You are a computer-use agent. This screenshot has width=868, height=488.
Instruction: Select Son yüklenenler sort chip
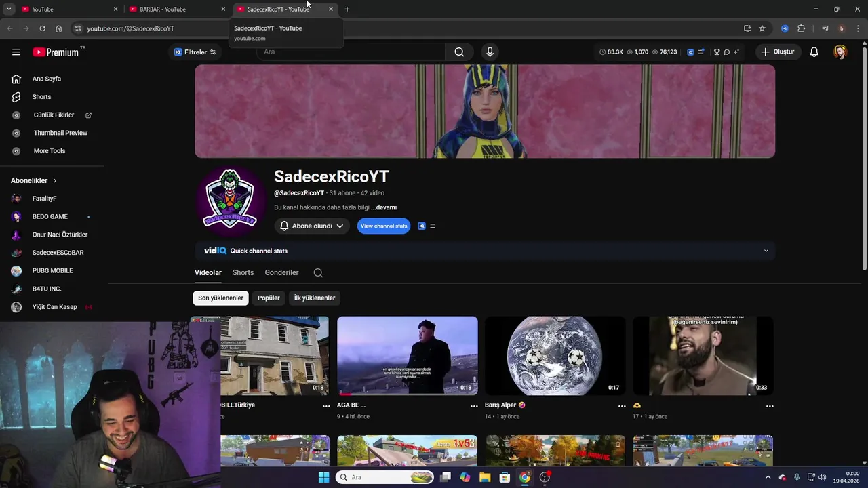coord(220,298)
